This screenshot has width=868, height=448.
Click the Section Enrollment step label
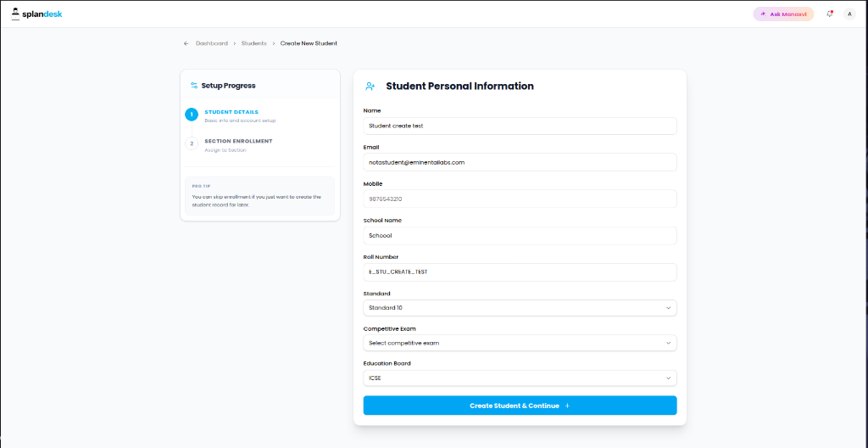click(238, 141)
